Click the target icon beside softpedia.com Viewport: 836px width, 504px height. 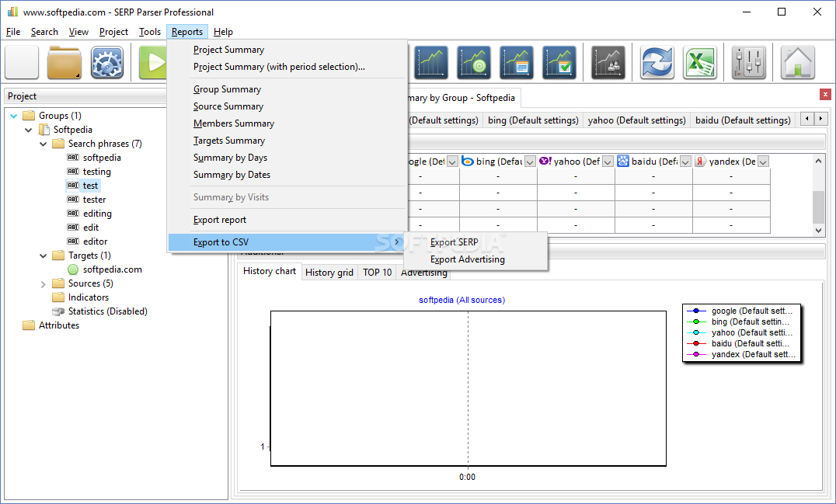tap(73, 269)
